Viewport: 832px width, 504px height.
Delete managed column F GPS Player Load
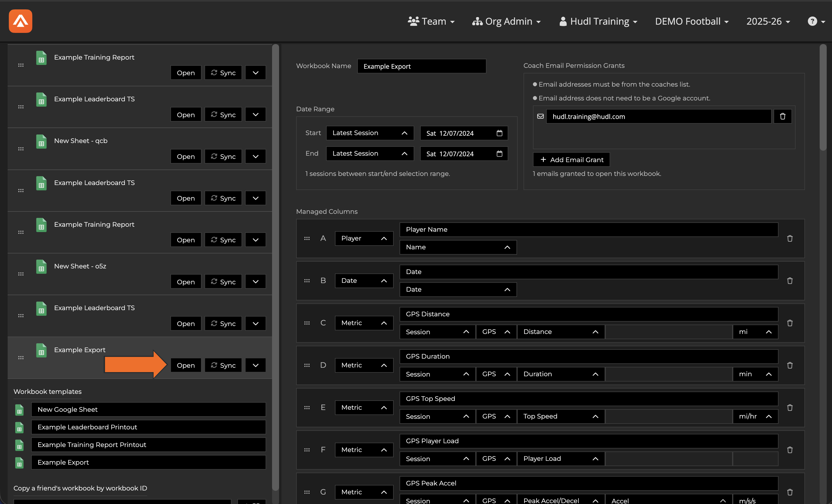point(790,450)
